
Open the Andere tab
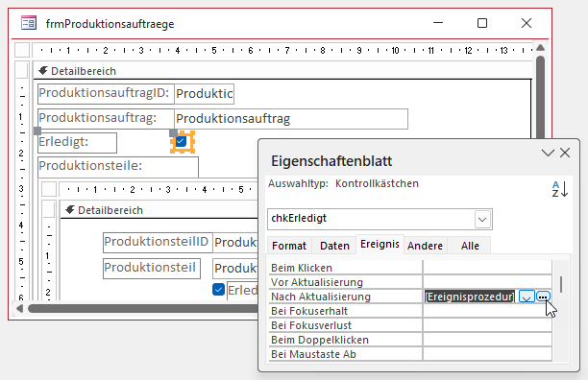425,246
